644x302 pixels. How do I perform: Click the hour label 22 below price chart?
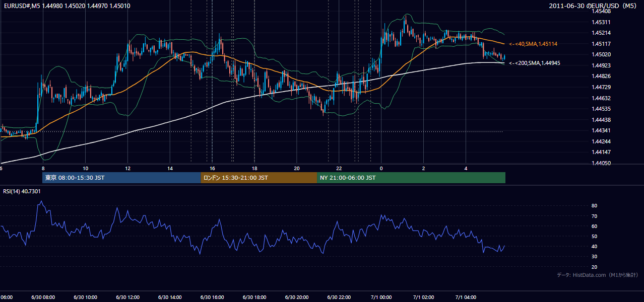340,169
